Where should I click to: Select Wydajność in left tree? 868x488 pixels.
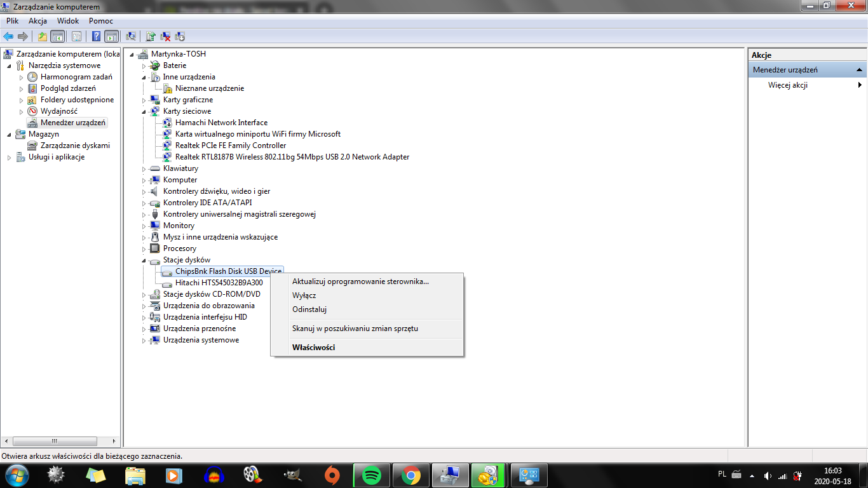coord(59,111)
